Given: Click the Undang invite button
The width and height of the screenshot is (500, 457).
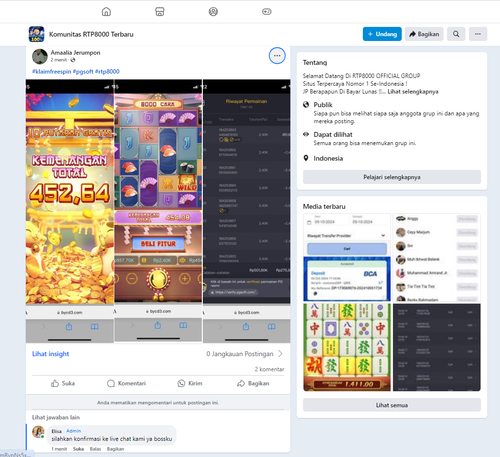Looking at the screenshot, I should pos(382,34).
